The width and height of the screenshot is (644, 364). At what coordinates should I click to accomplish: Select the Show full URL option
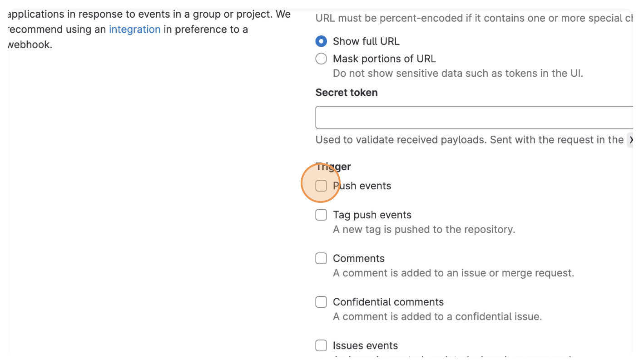pyautogui.click(x=321, y=41)
